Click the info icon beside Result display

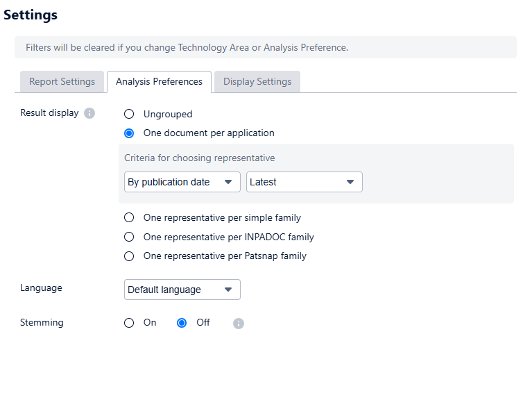coord(89,113)
